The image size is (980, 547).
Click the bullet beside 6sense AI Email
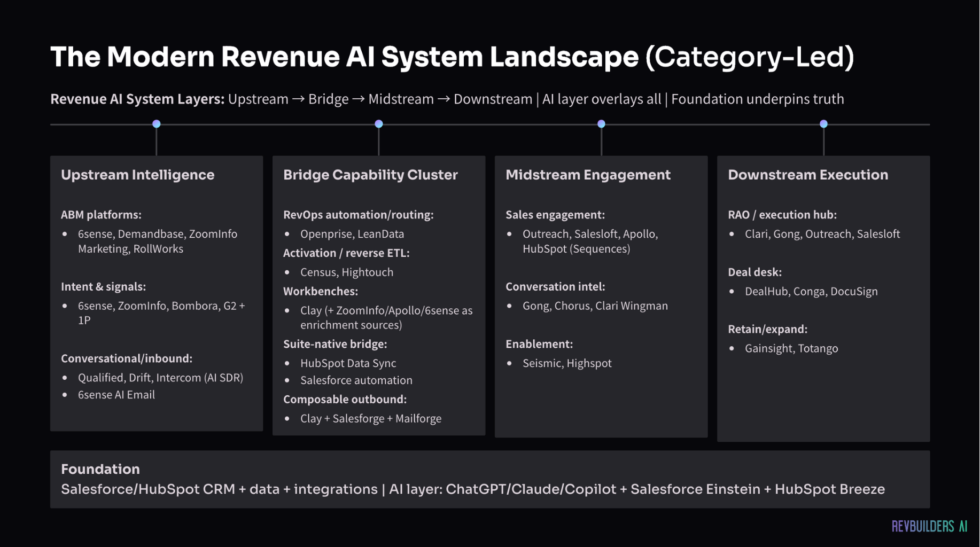point(66,395)
